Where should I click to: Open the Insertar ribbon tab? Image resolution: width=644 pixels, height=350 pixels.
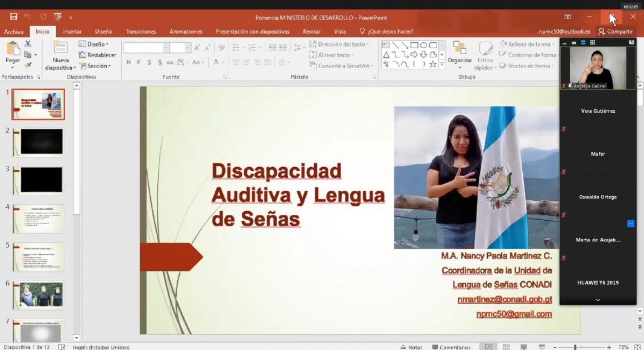72,31
